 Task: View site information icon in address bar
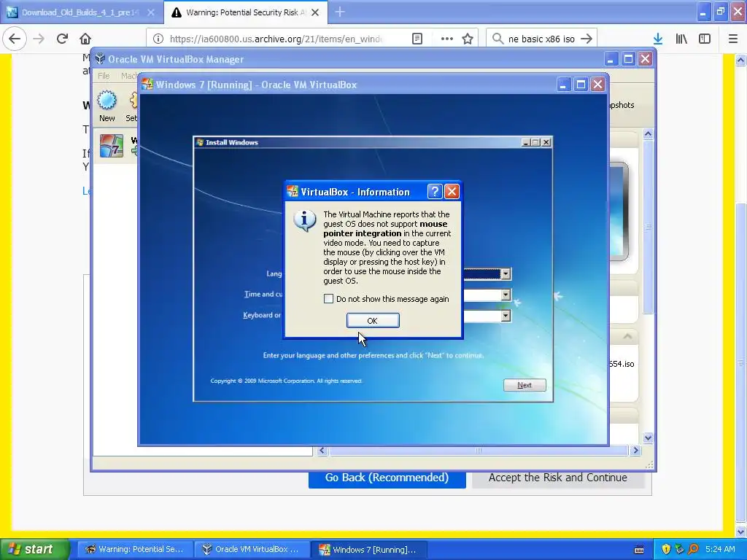click(158, 39)
